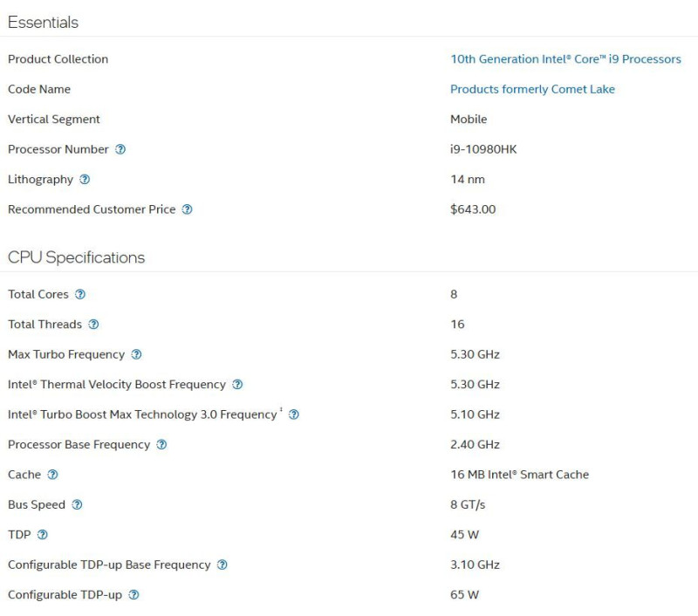The width and height of the screenshot is (698, 616).
Task: Open Total Cores info icon
Action: pos(80,294)
